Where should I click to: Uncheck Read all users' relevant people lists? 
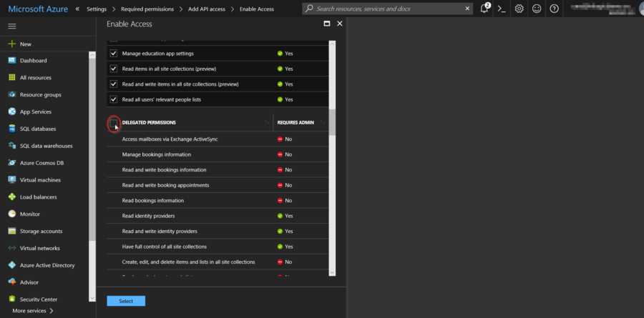tap(113, 99)
